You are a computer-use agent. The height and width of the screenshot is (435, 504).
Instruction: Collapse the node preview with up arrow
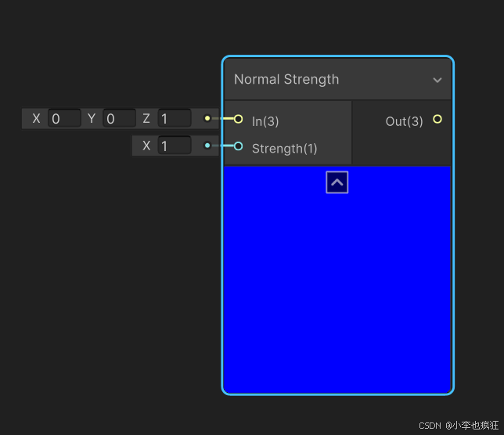(x=337, y=182)
